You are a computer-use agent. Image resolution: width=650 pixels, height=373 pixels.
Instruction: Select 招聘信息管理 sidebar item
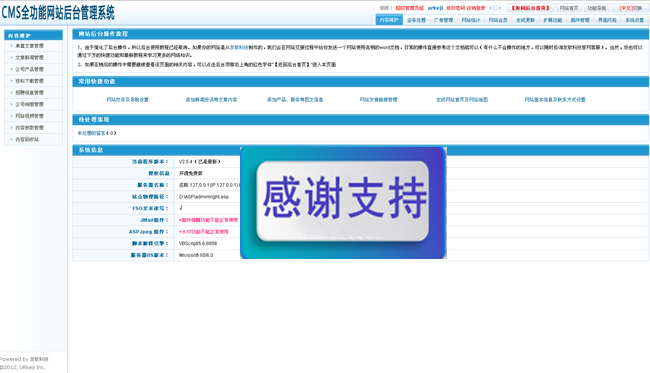[29, 93]
